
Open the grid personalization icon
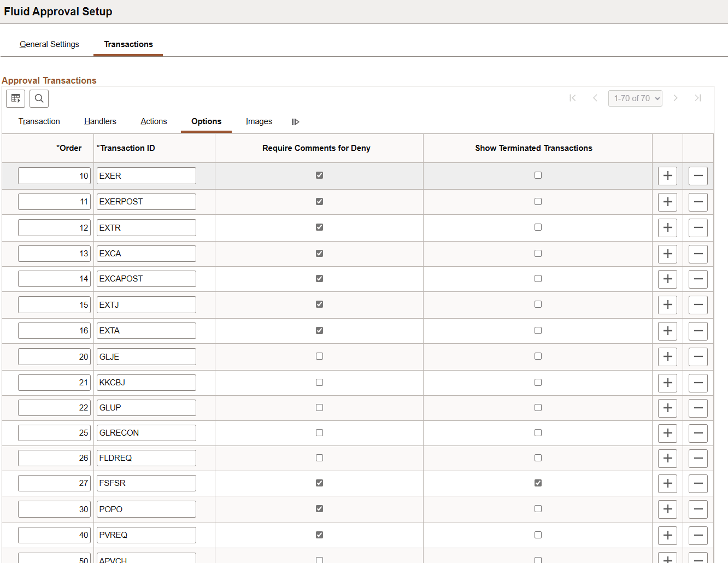pyautogui.click(x=15, y=98)
